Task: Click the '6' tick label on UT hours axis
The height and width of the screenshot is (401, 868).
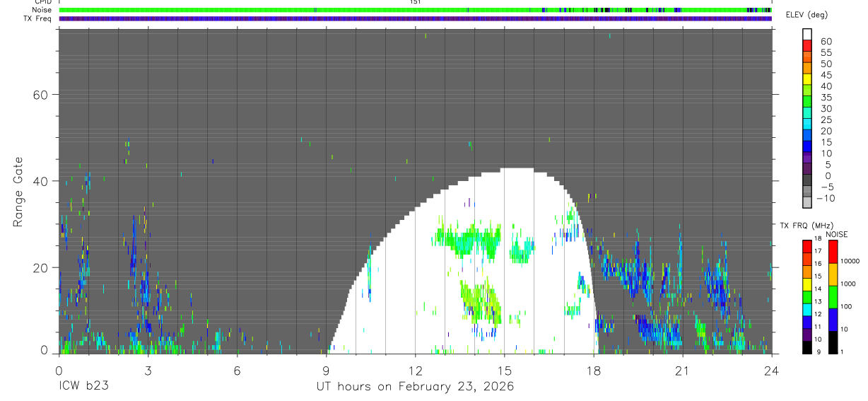Action: [237, 371]
